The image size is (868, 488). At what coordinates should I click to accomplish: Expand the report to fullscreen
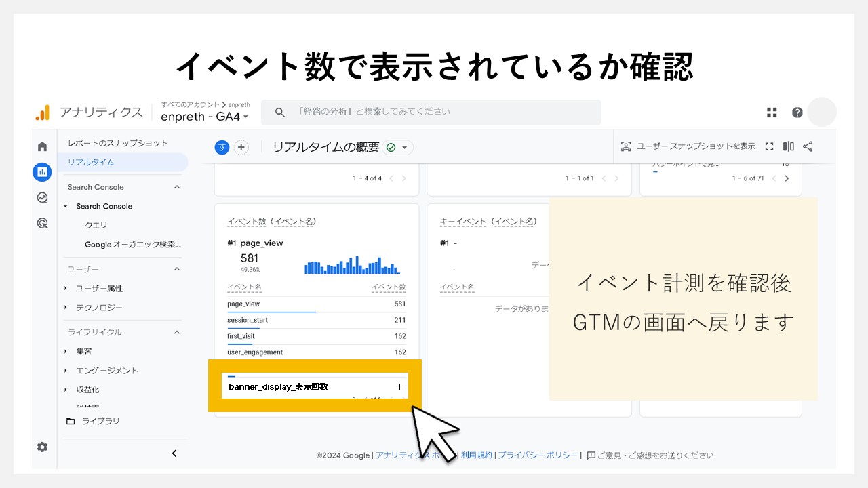pos(770,146)
